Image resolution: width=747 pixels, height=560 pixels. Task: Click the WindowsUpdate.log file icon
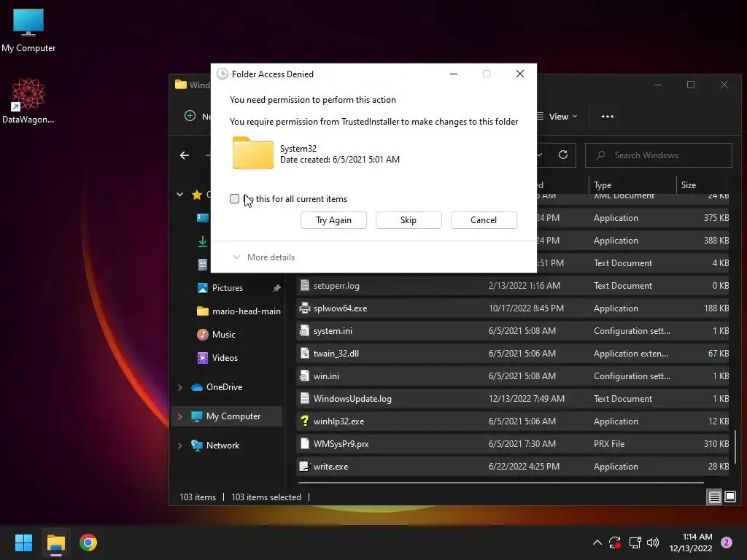pyautogui.click(x=304, y=399)
